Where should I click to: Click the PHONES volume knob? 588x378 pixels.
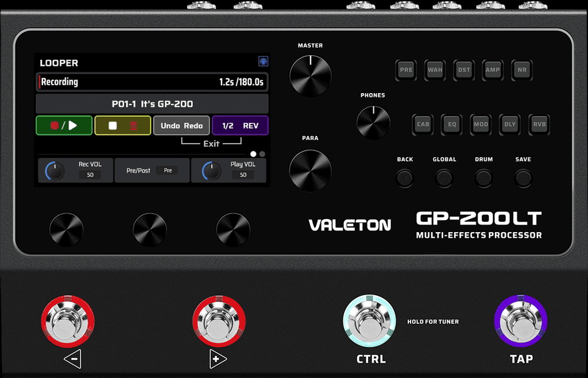point(373,122)
